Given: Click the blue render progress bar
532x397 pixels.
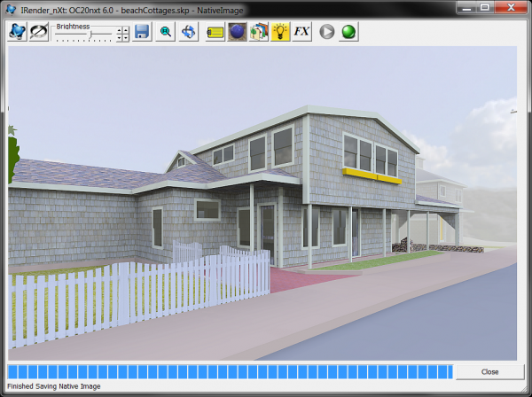Looking at the screenshot, I should click(x=230, y=371).
